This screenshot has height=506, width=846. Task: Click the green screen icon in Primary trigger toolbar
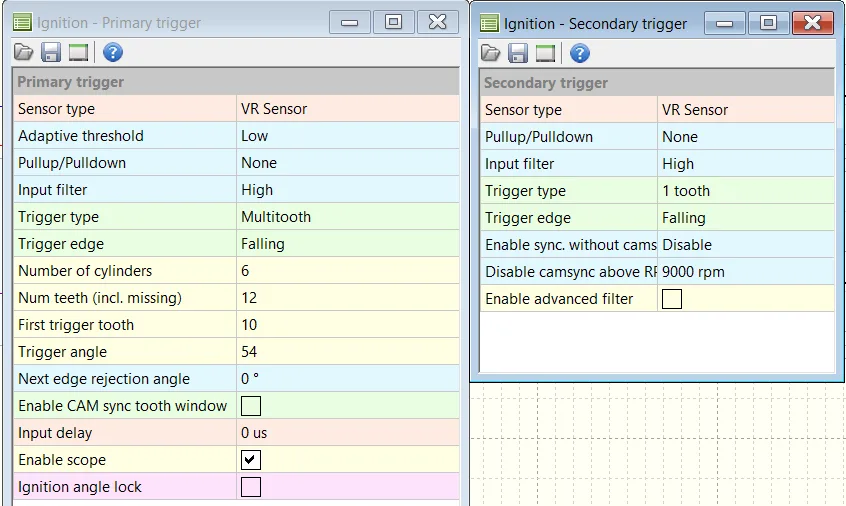tap(78, 52)
